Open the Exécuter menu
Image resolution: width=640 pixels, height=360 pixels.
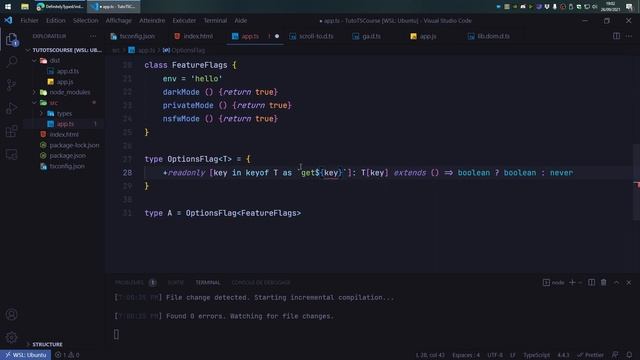(x=184, y=20)
